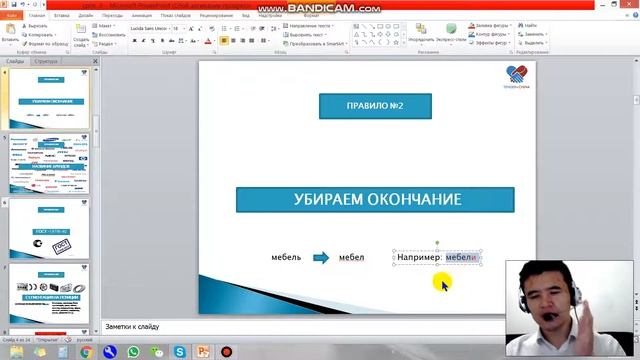This screenshot has height=360, width=640.
Task: Open the Контур фигуры shape outline color
Action: [490, 34]
